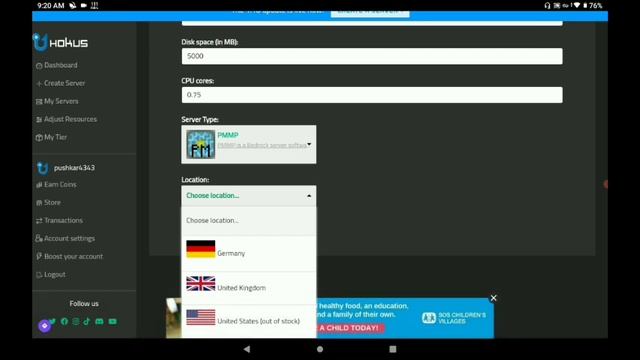Click the Boost your account icon
640x360 pixels.
coord(39,256)
